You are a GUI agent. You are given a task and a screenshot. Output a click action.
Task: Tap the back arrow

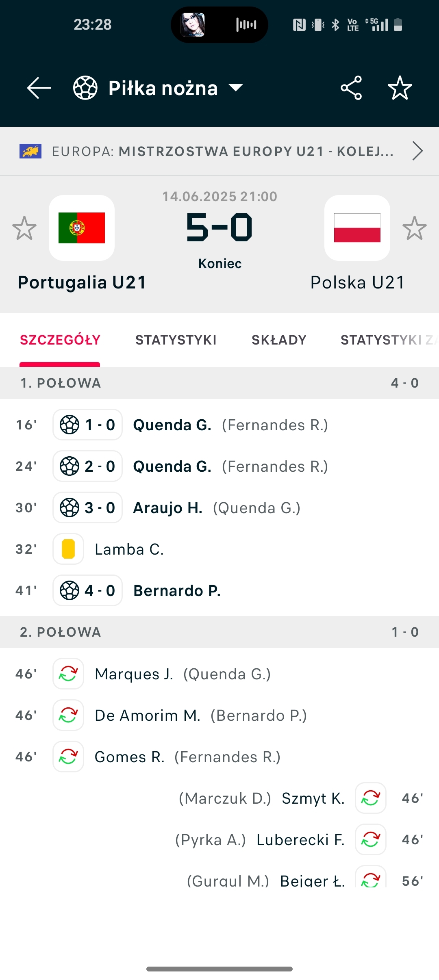point(39,88)
